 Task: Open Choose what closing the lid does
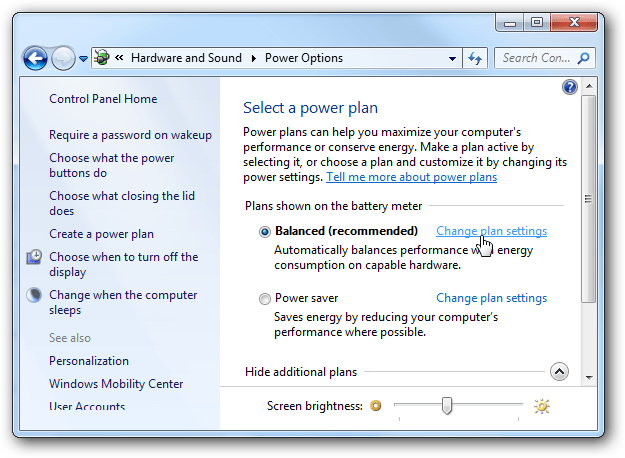pos(122,203)
